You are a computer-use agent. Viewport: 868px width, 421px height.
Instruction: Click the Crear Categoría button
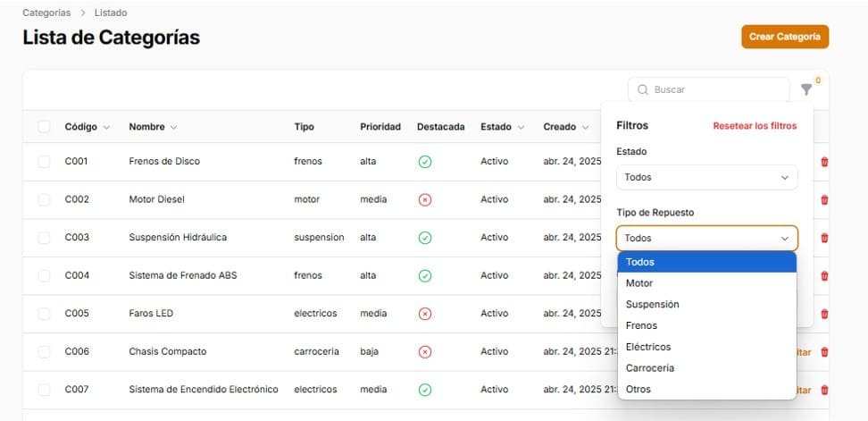pos(785,37)
